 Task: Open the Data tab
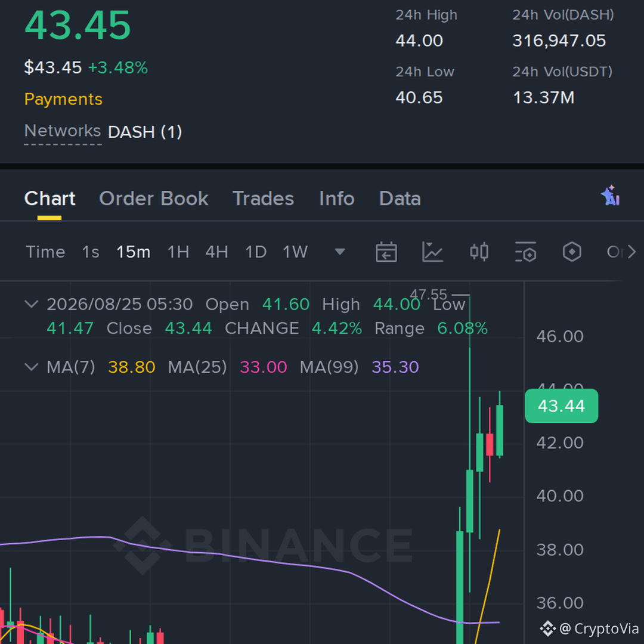[400, 199]
